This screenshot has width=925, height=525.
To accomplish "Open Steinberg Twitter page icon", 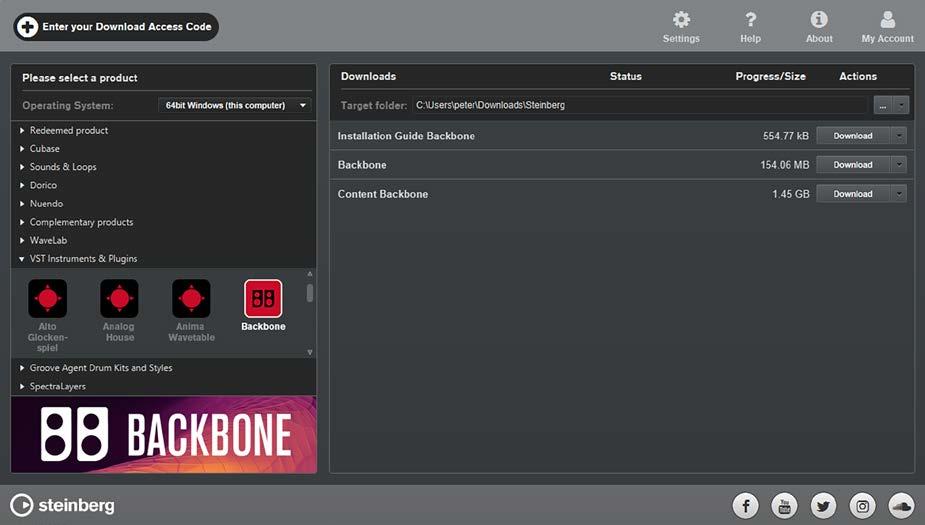I will pos(824,506).
